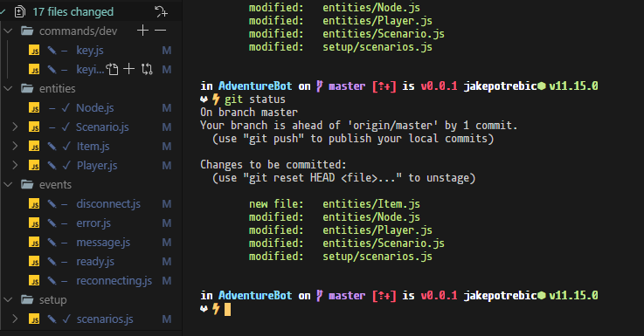The image size is (644, 336).
Task: Click the 'Your branch is ahead of origin/master' line
Action: (358, 126)
